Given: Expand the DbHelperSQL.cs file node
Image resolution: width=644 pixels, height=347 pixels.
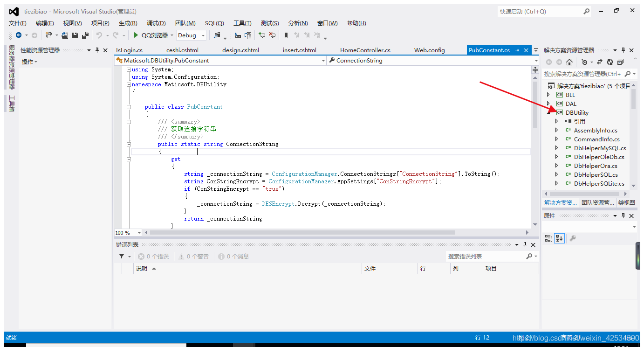Looking at the screenshot, I should point(557,174).
